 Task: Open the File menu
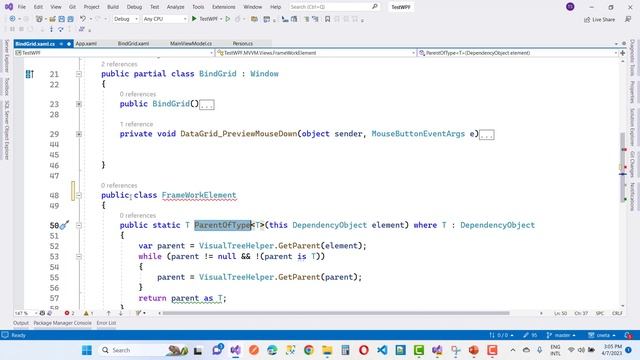pyautogui.click(x=22, y=7)
